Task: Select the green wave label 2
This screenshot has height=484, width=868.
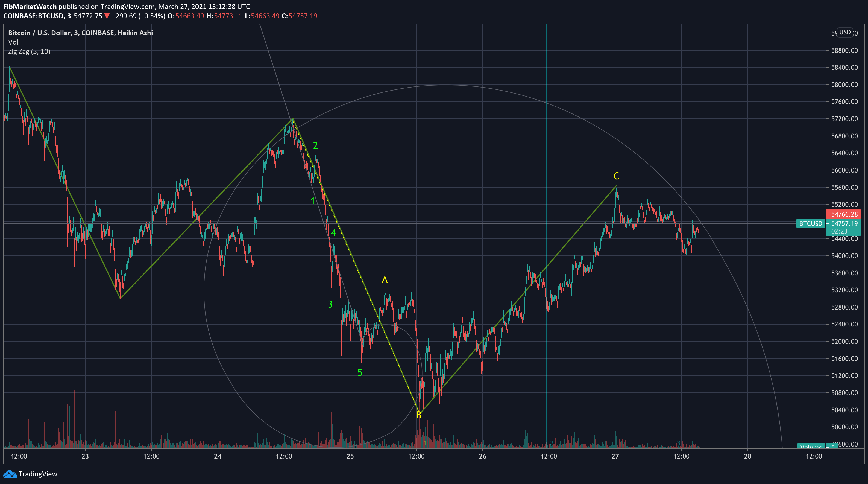Action: (x=315, y=145)
